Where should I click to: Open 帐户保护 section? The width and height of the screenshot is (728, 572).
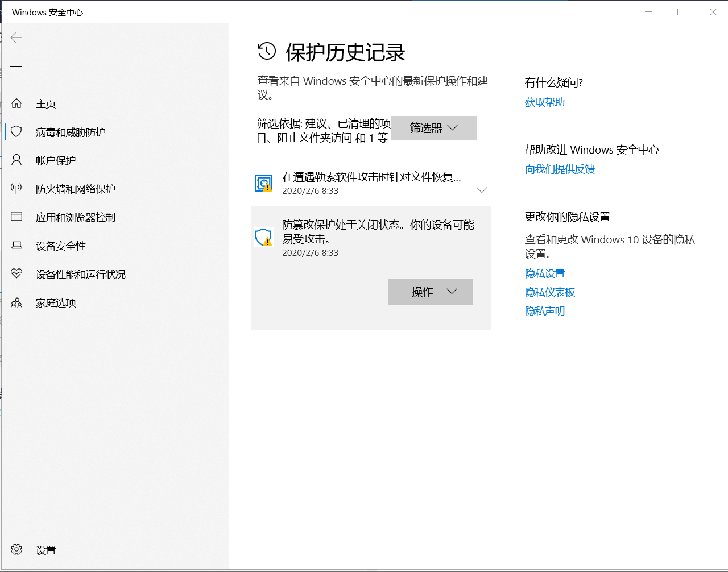tap(56, 160)
